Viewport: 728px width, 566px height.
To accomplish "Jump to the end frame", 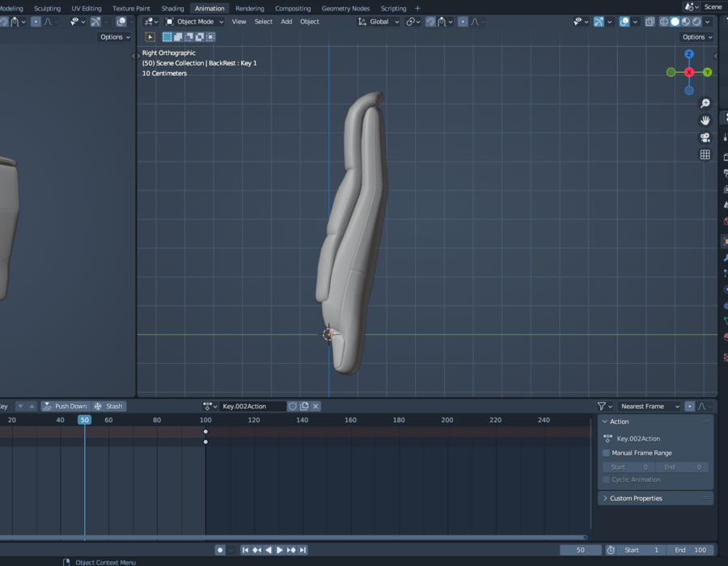I will click(x=303, y=550).
